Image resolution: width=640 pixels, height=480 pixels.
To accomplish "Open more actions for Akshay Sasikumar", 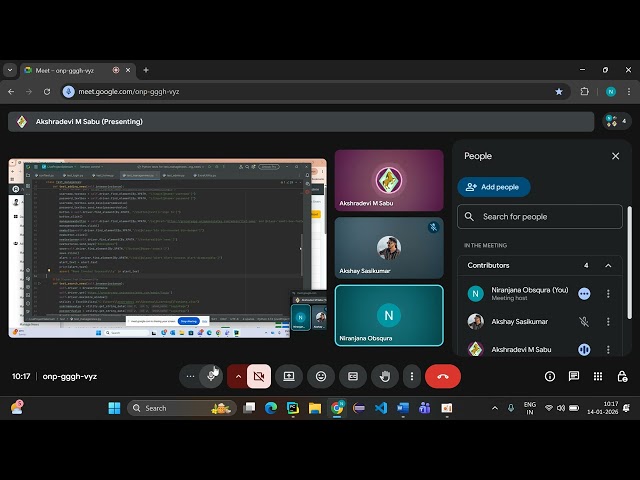I will click(608, 322).
